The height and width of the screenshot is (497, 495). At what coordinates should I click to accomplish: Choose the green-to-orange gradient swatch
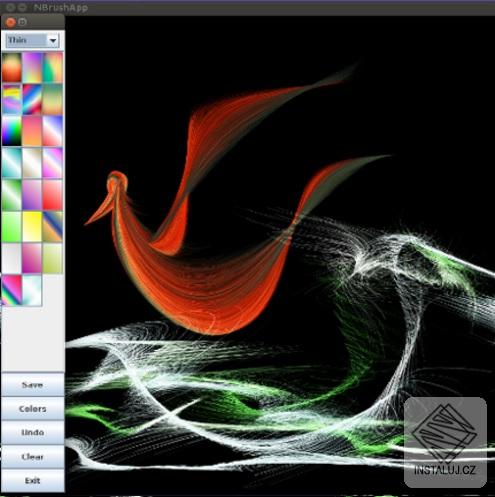click(x=53, y=68)
